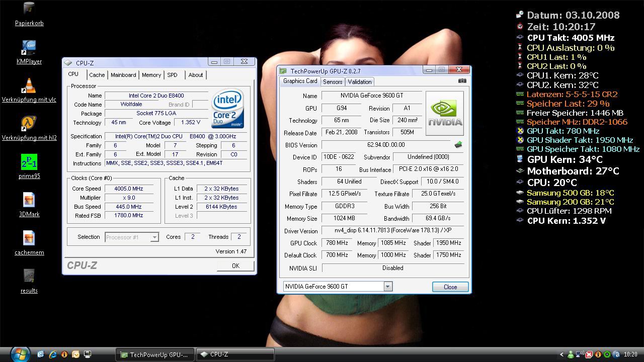Show hidden tray icons with the arrow

[x=562, y=354]
